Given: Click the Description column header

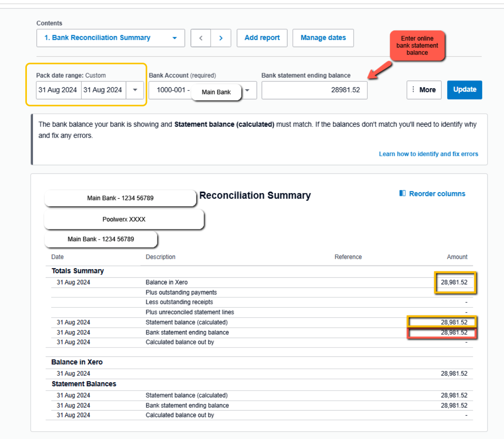Looking at the screenshot, I should [160, 257].
